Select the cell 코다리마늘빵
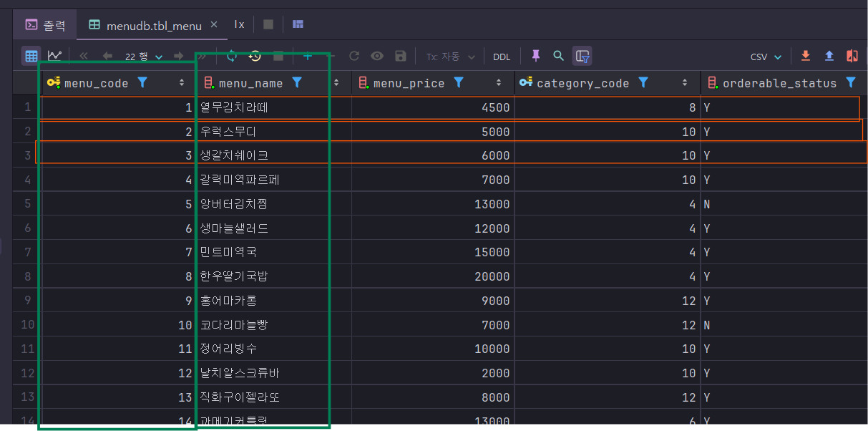 tap(274, 325)
